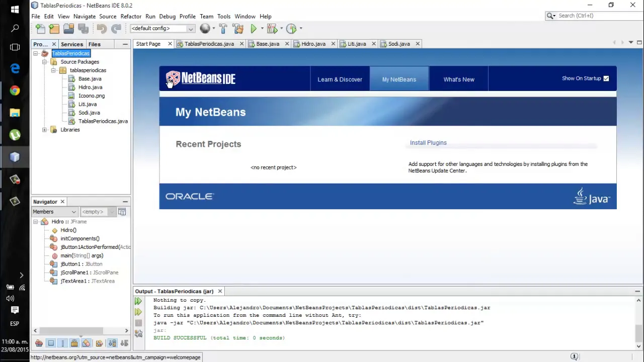The height and width of the screenshot is (362, 644).
Task: Open Windows Start menu
Action: pos(15,9)
